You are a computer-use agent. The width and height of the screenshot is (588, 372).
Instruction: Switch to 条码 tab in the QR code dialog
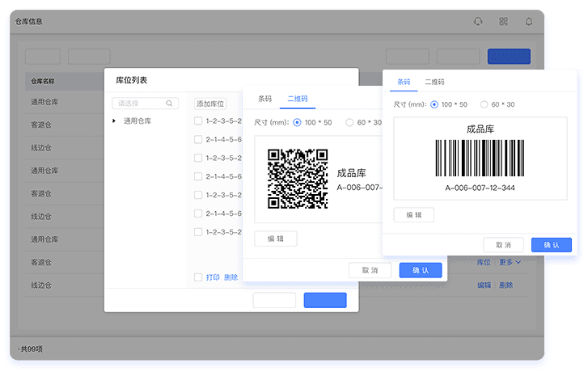pyautogui.click(x=264, y=99)
